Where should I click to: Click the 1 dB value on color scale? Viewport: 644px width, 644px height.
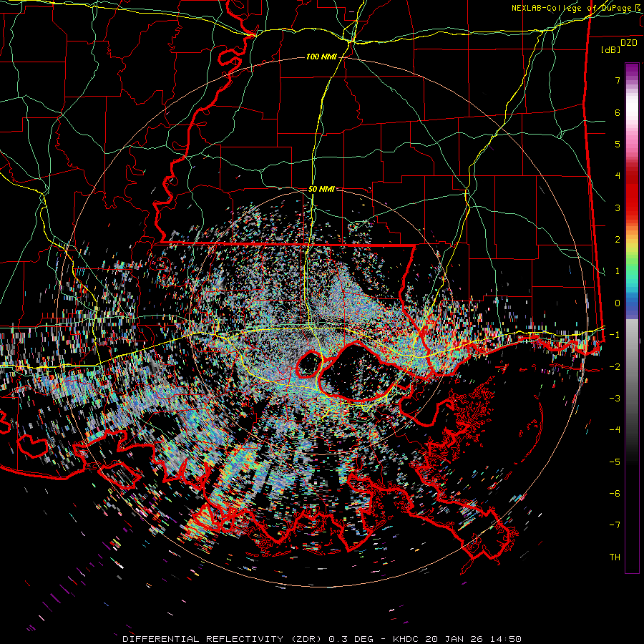point(618,271)
